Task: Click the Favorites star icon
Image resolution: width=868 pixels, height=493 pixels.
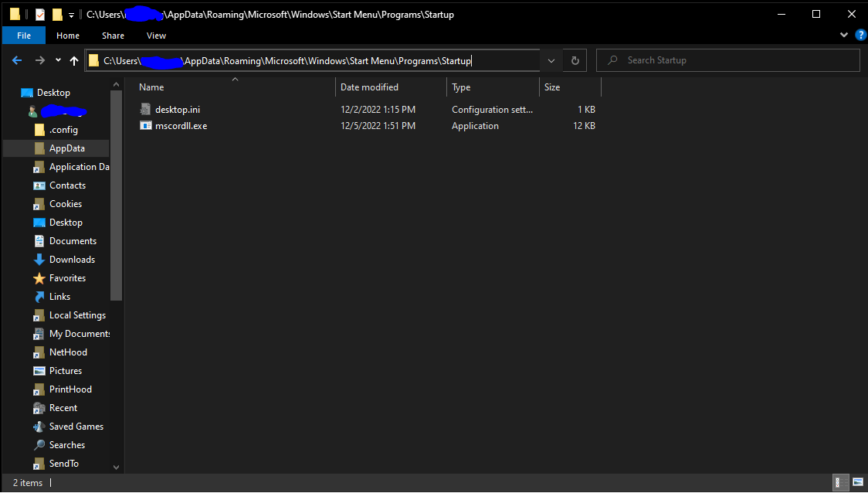Action: 39,278
